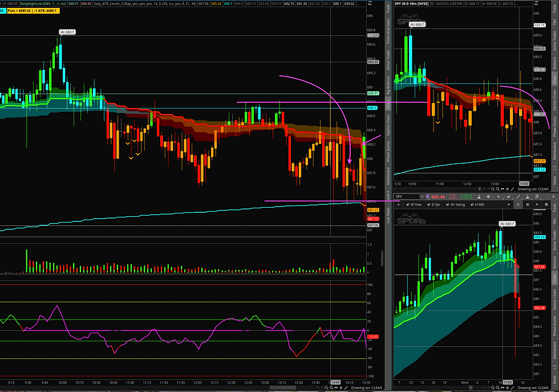Click pan arrows on bottom-right chart
559x392 pixels.
click(x=503, y=387)
